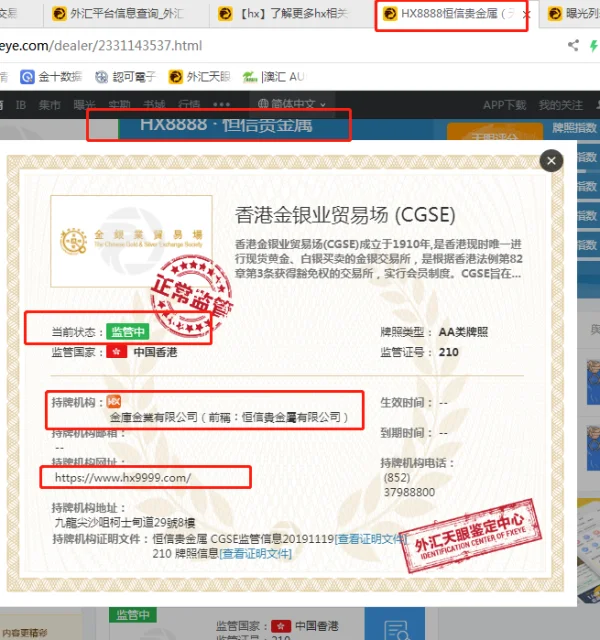The image size is (600, 640).
Task: Open the 澳汇 AU bookmark
Action: coord(273,76)
